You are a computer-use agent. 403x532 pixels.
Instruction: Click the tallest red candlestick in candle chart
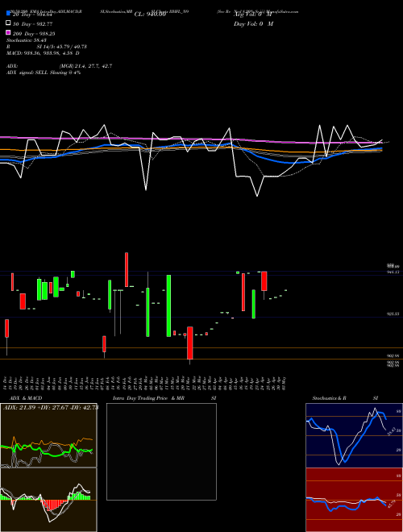coord(244,292)
